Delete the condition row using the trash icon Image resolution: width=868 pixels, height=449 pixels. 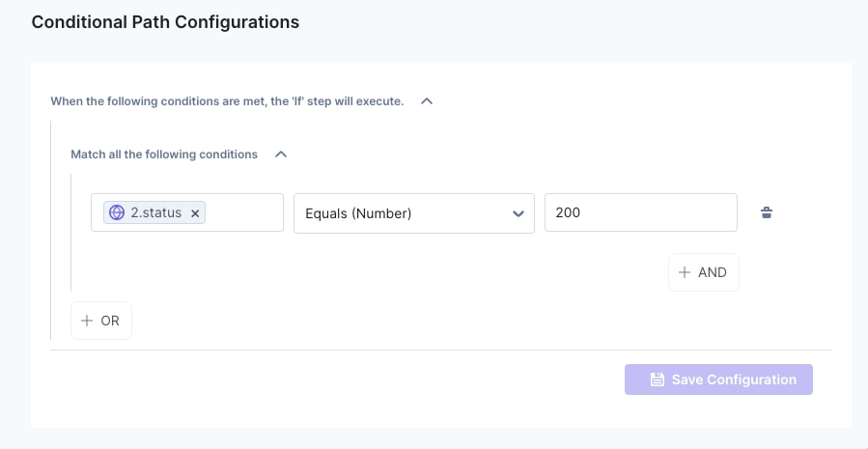(x=767, y=212)
